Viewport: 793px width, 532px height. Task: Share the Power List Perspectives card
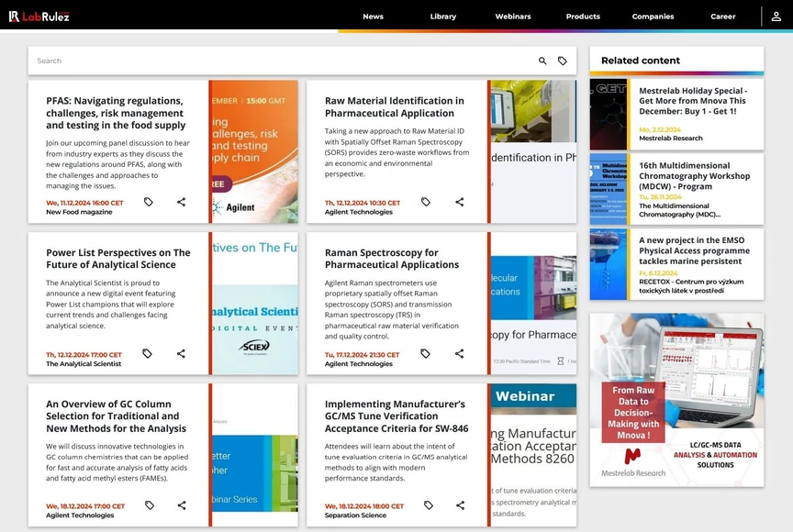[x=181, y=354]
